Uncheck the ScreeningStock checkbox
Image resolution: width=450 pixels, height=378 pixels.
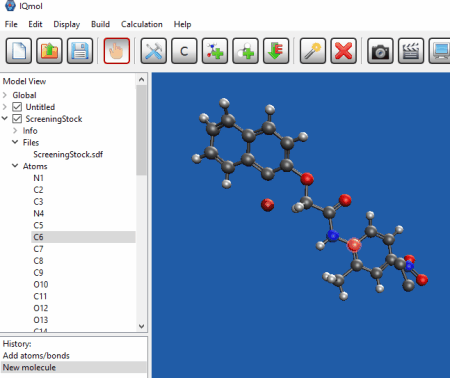click(x=17, y=119)
